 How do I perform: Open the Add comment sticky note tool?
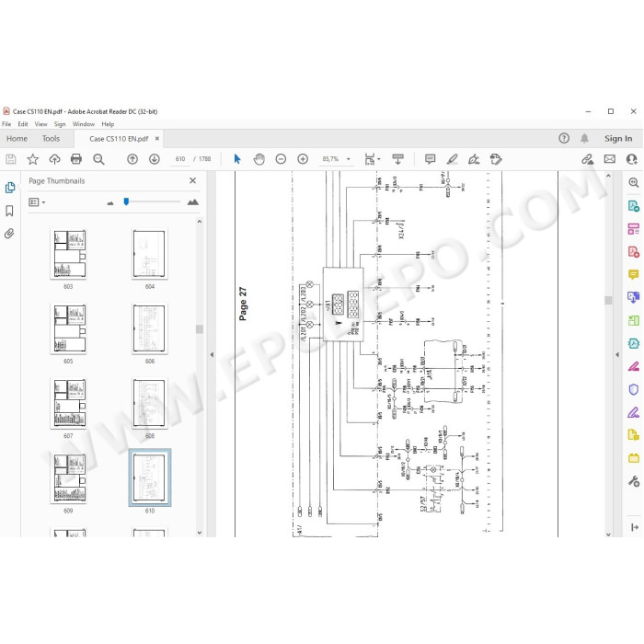(x=430, y=159)
